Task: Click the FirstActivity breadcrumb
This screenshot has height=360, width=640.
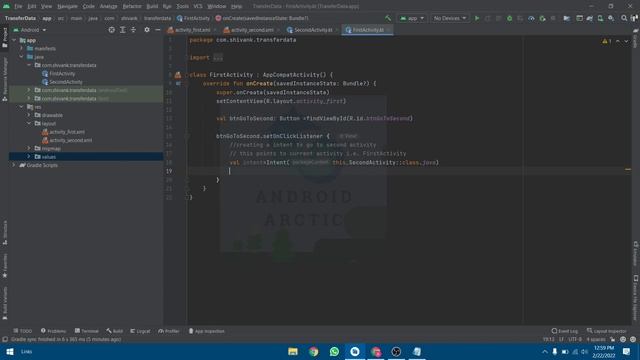Action: (193, 18)
